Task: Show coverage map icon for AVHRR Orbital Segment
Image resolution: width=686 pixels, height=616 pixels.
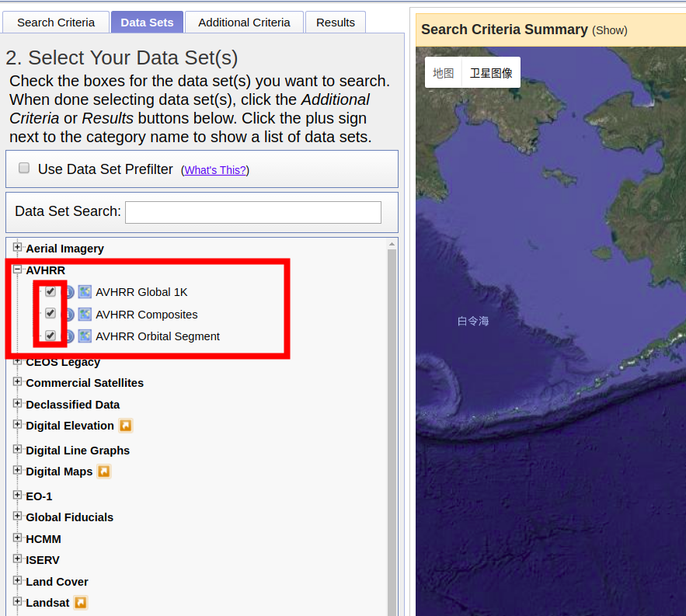Action: 85,336
